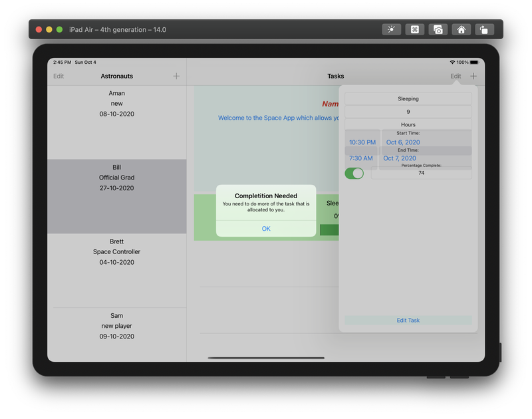Rotate the device using the rotate icon
Image resolution: width=532 pixels, height=419 pixels.
(x=485, y=29)
